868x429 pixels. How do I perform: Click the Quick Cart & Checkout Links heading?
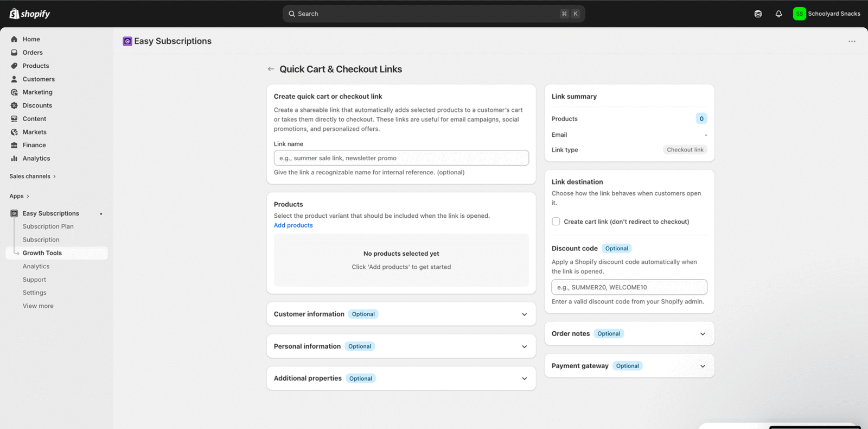click(341, 69)
